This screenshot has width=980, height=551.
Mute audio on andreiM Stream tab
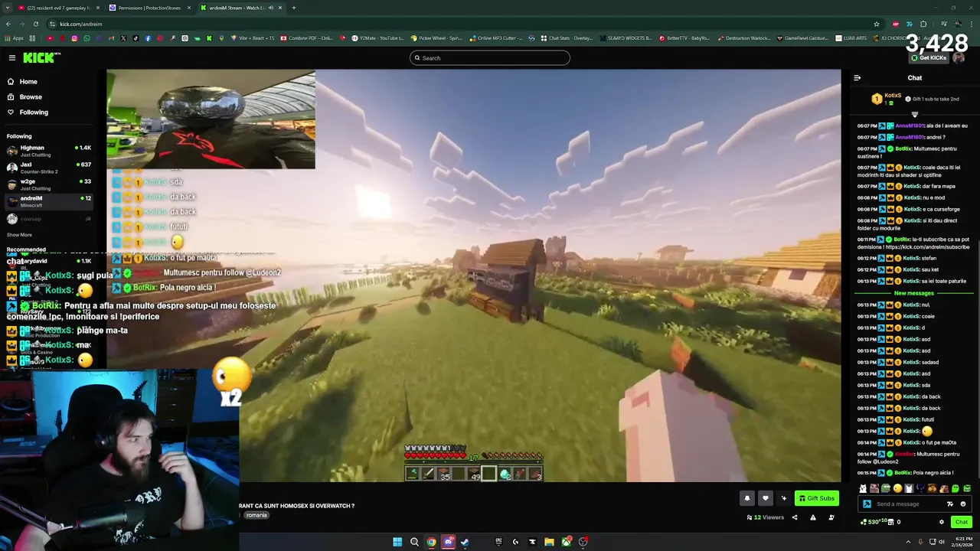pyautogui.click(x=270, y=8)
